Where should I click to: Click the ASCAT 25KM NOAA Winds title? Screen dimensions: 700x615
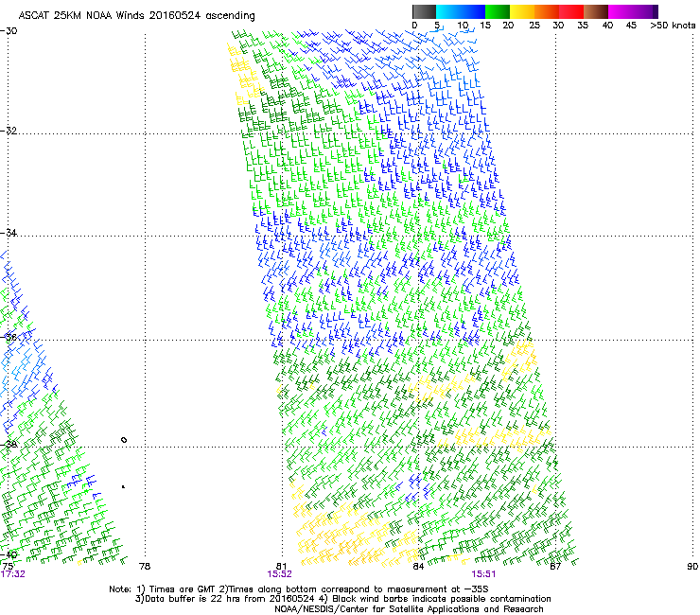136,16
